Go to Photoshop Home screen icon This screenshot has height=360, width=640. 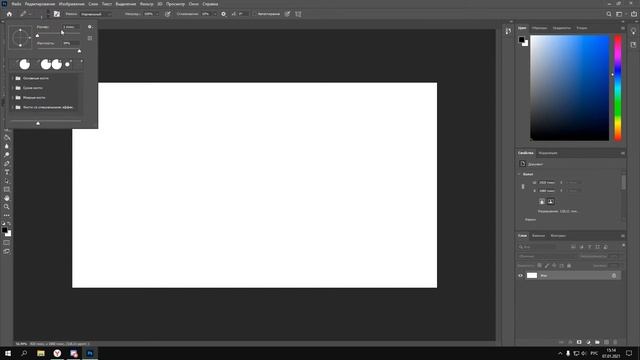tap(9, 14)
